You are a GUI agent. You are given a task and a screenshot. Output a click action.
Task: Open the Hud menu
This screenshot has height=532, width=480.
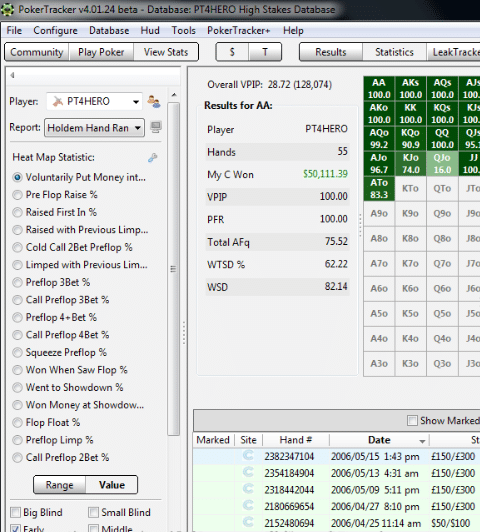click(x=150, y=31)
